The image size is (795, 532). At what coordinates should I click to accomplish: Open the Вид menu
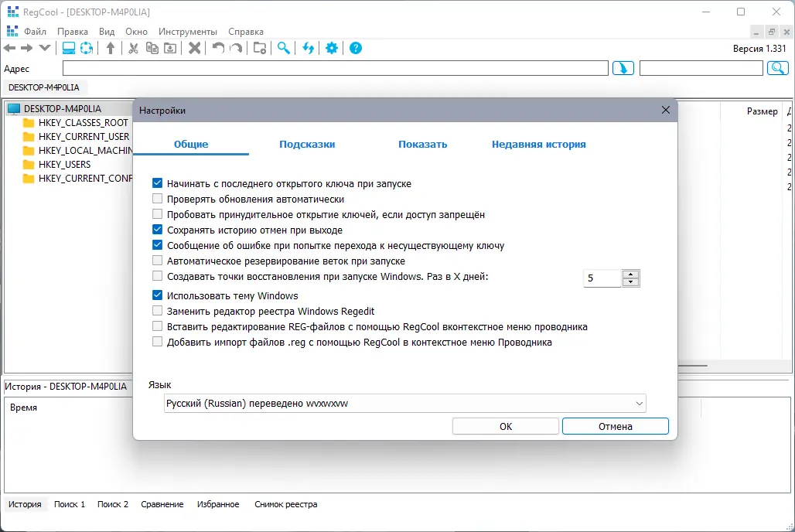point(107,32)
